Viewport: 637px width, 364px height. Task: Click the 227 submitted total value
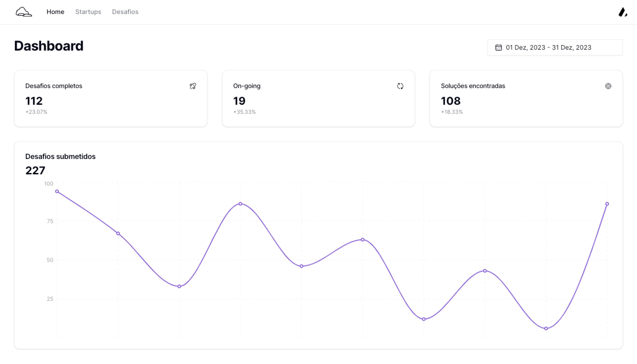(x=35, y=171)
